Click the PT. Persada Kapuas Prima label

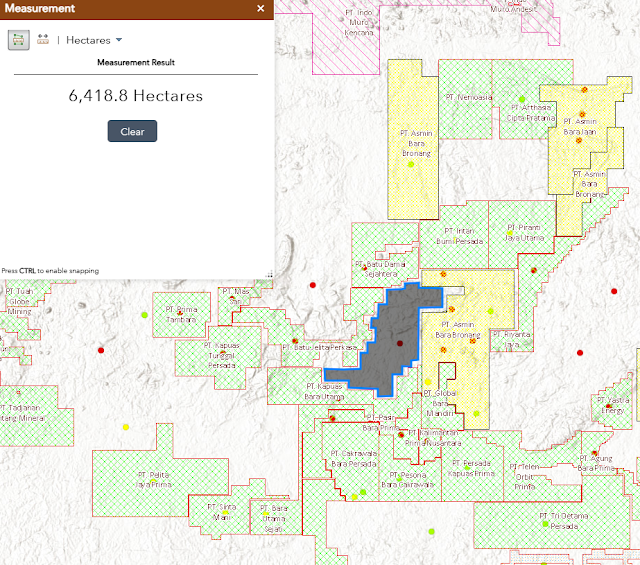tap(471, 468)
